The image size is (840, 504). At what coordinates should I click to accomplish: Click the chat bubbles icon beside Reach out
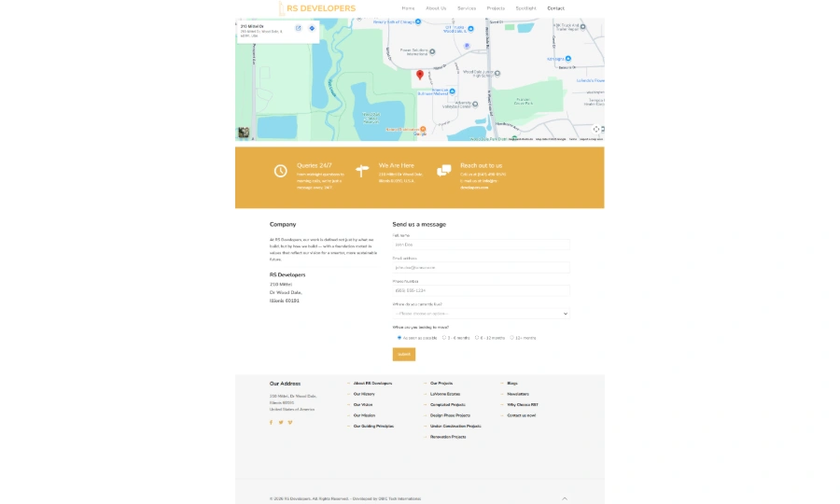point(443,170)
